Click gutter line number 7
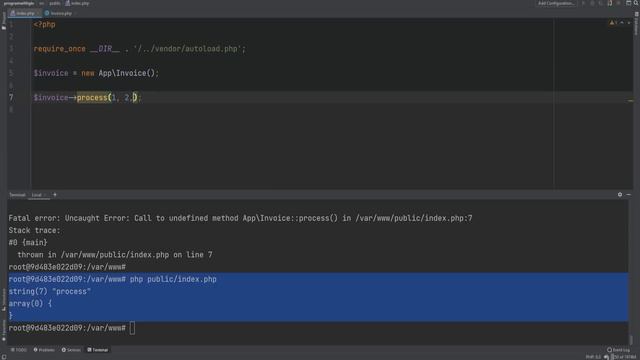Image resolution: width=640 pixels, height=360 pixels. pyautogui.click(x=11, y=98)
